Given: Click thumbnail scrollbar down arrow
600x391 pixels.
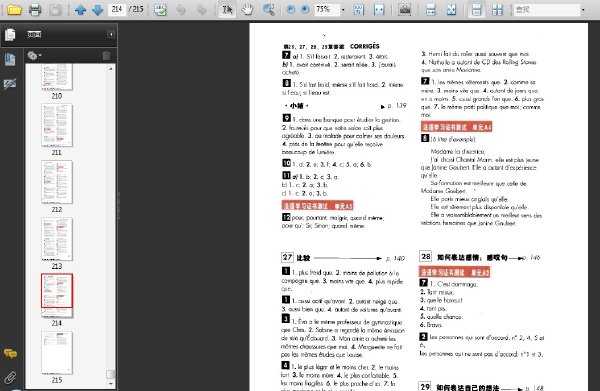Looking at the screenshot, I should pos(111,383).
